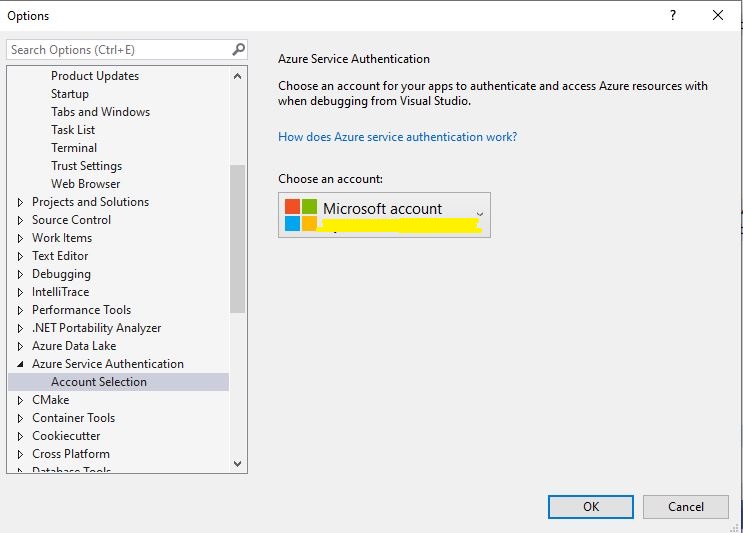The image size is (743, 533).
Task: Open the Choose an account dropdown
Action: coord(479,214)
